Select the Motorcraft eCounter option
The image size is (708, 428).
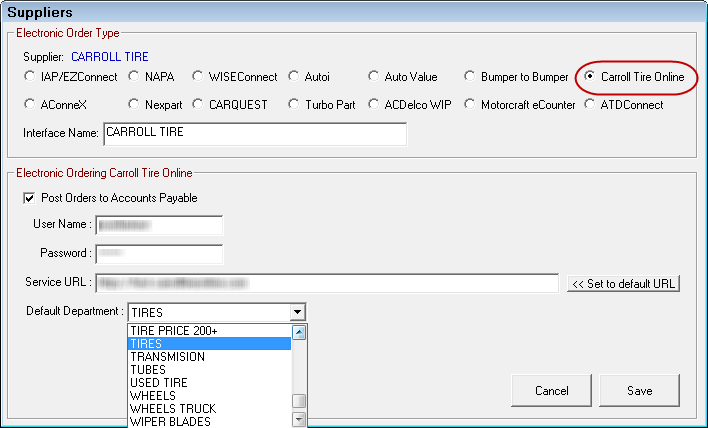(x=470, y=104)
